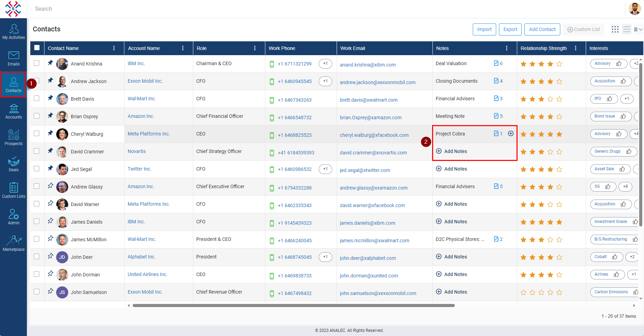
Task: Click the Export button
Action: pos(510,29)
